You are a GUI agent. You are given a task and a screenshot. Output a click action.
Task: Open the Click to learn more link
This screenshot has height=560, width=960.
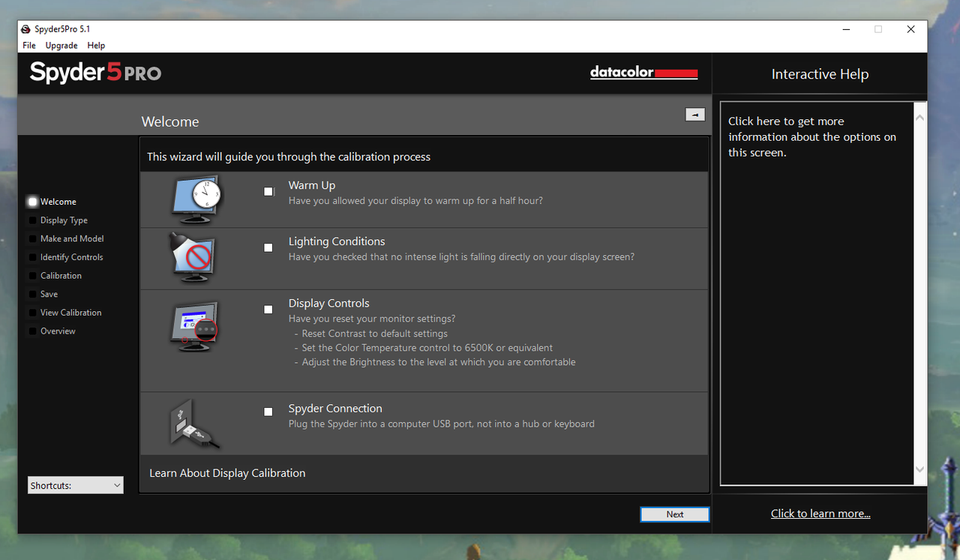[x=820, y=514]
